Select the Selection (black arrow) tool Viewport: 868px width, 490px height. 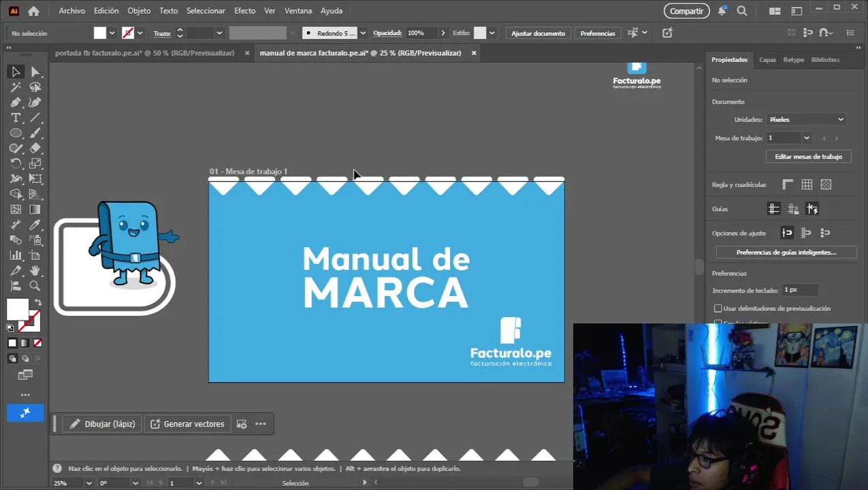[16, 71]
